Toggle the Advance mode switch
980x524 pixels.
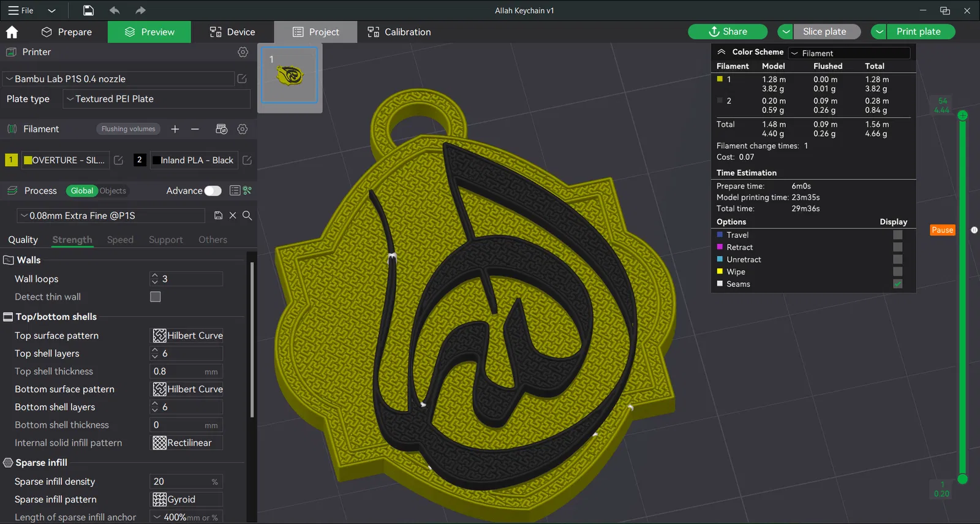coord(213,191)
